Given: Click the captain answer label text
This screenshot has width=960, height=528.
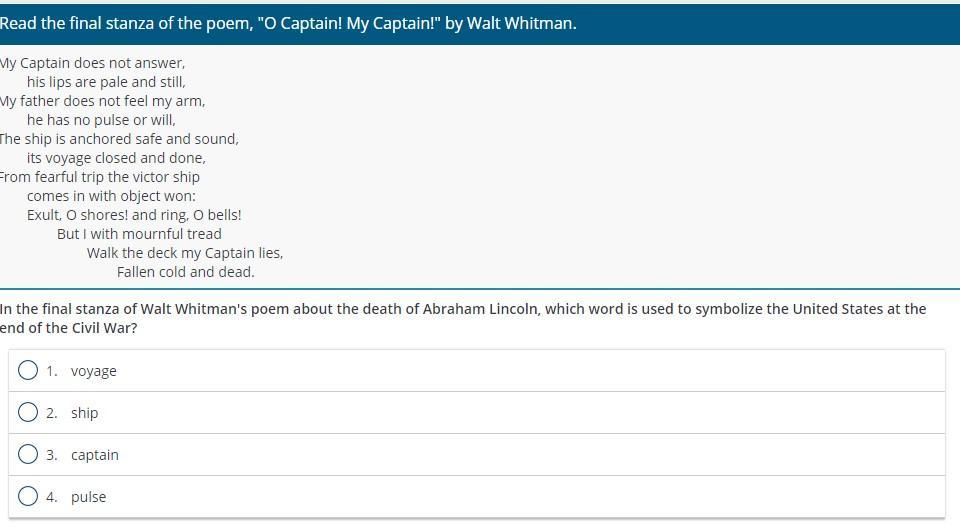Looking at the screenshot, I should click(x=94, y=455).
